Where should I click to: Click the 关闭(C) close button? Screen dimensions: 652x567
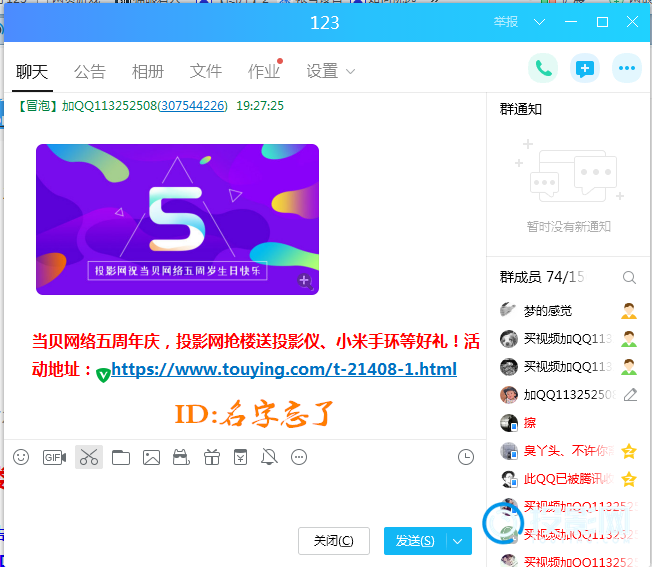(333, 541)
